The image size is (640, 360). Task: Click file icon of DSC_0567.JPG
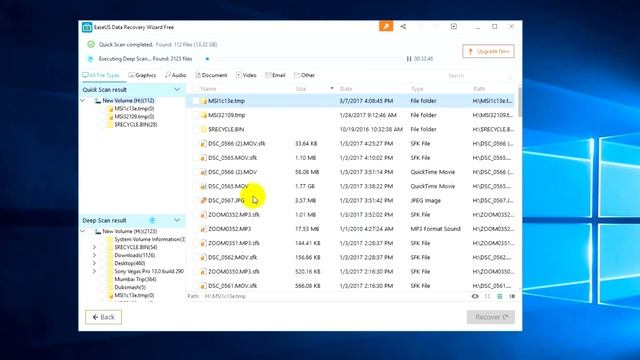pos(203,200)
